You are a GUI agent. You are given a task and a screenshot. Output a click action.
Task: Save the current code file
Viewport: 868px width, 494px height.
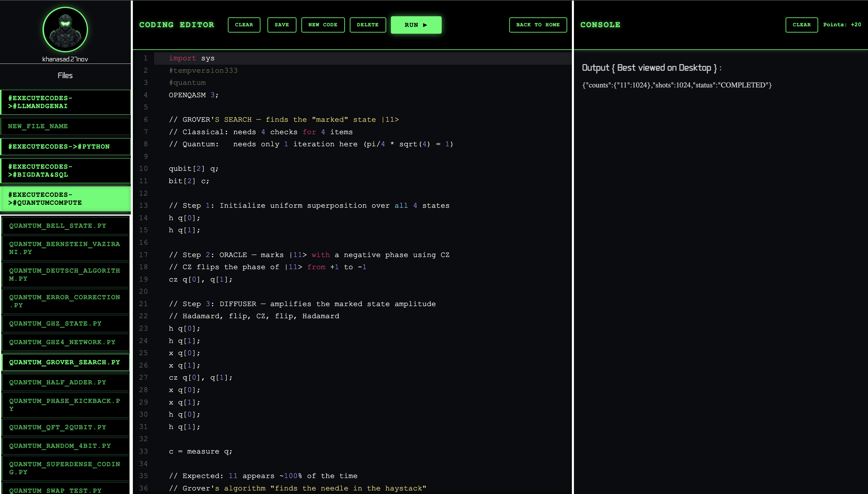pyautogui.click(x=282, y=25)
